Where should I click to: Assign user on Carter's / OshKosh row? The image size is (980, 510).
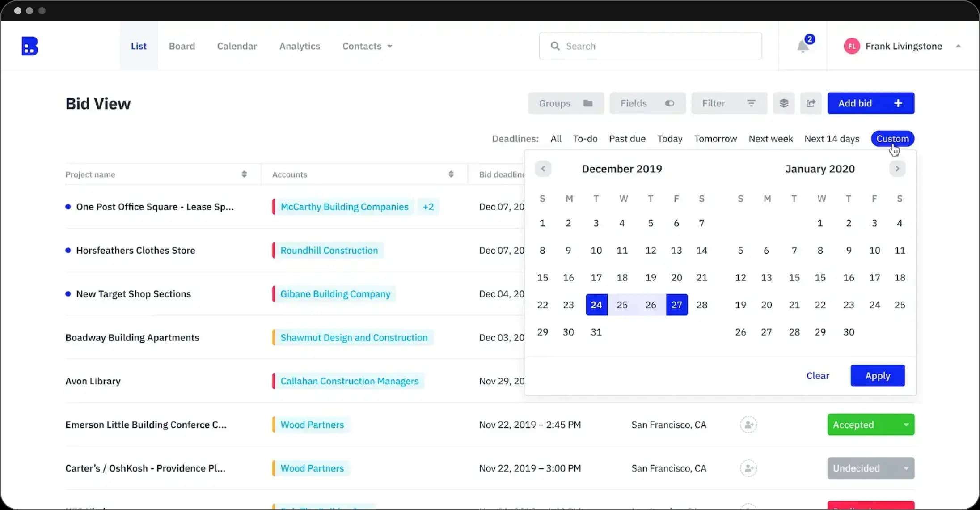point(748,468)
